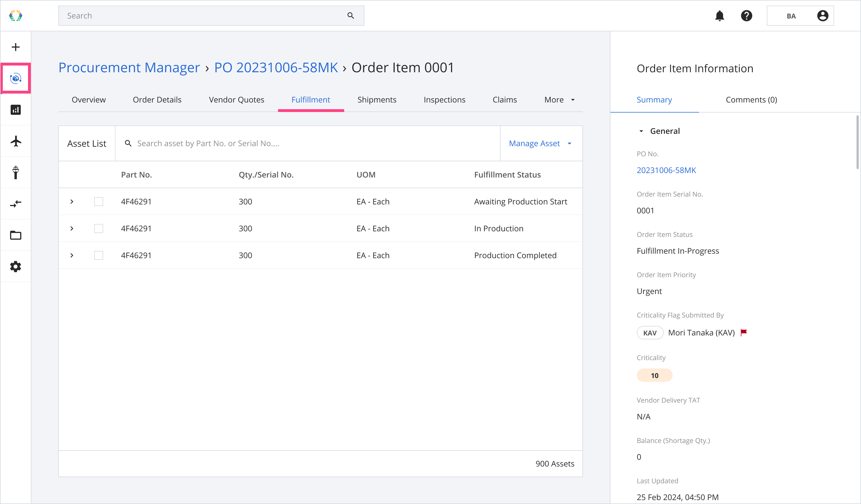The height and width of the screenshot is (504, 861).
Task: Click the Urgent priority value
Action: point(649,291)
